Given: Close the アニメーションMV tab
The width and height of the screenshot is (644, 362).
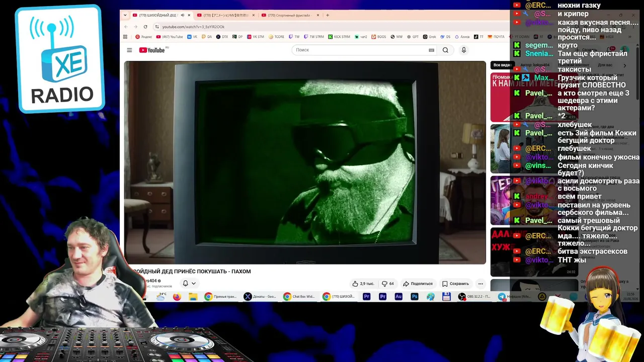Looking at the screenshot, I should (x=253, y=15).
